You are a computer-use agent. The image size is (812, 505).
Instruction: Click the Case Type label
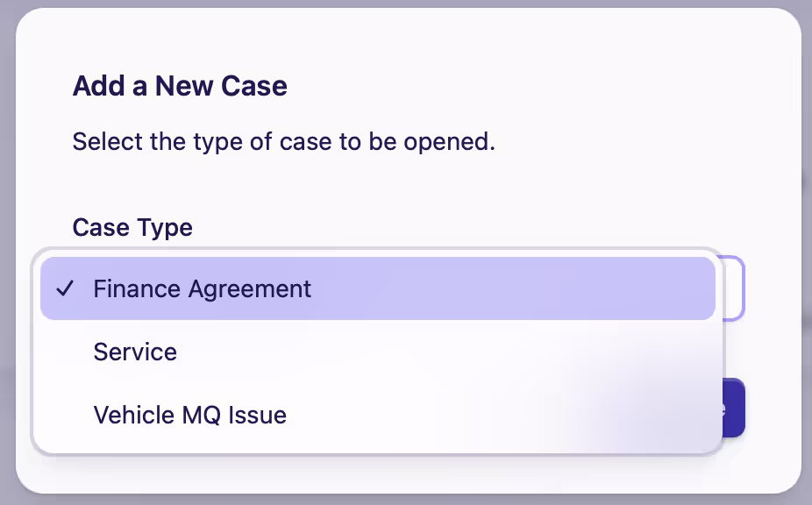click(x=132, y=227)
